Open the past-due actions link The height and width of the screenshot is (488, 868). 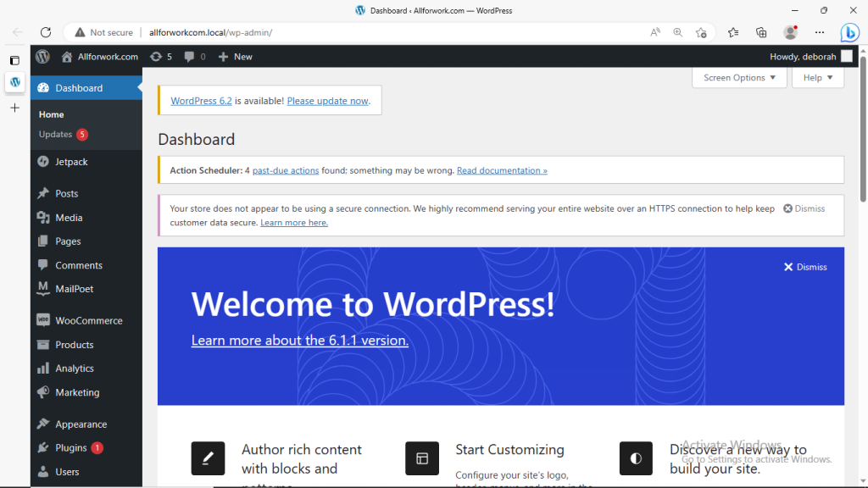pyautogui.click(x=286, y=170)
